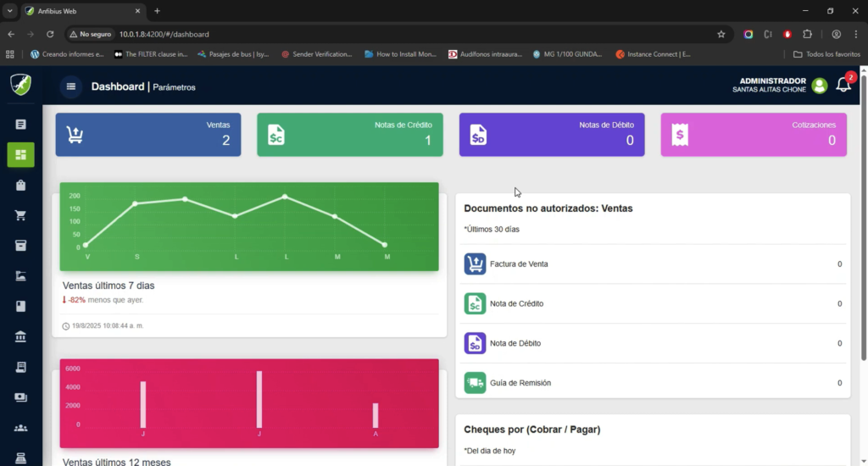This screenshot has height=466, width=868.
Task: Click the browser address bar
Action: tap(407, 34)
